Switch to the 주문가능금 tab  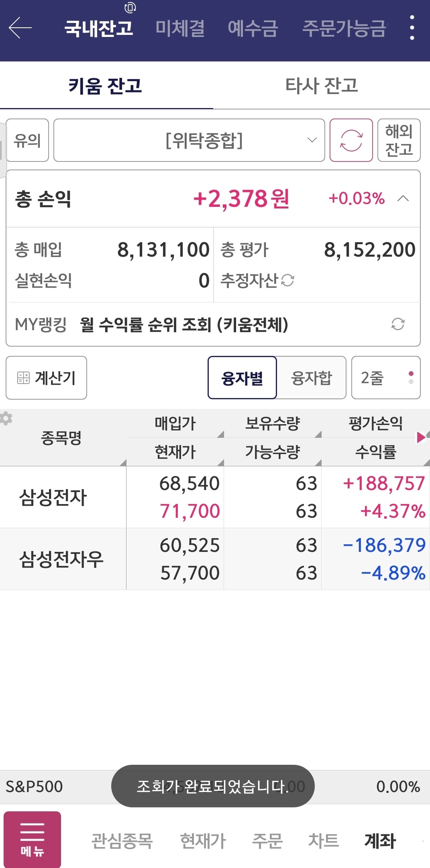pos(344,29)
